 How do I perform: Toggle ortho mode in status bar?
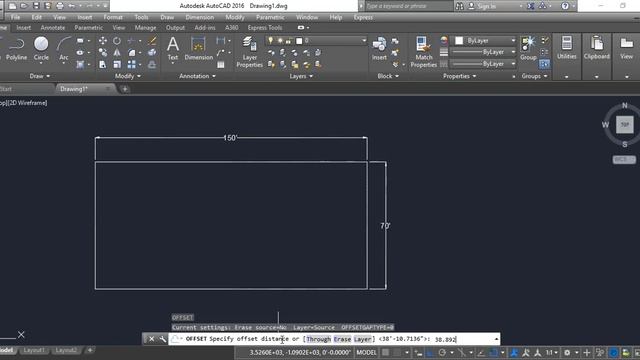(430, 352)
